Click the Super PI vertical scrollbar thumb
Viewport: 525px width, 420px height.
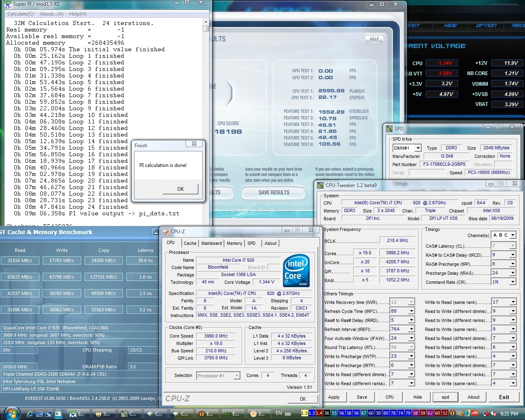[206, 29]
